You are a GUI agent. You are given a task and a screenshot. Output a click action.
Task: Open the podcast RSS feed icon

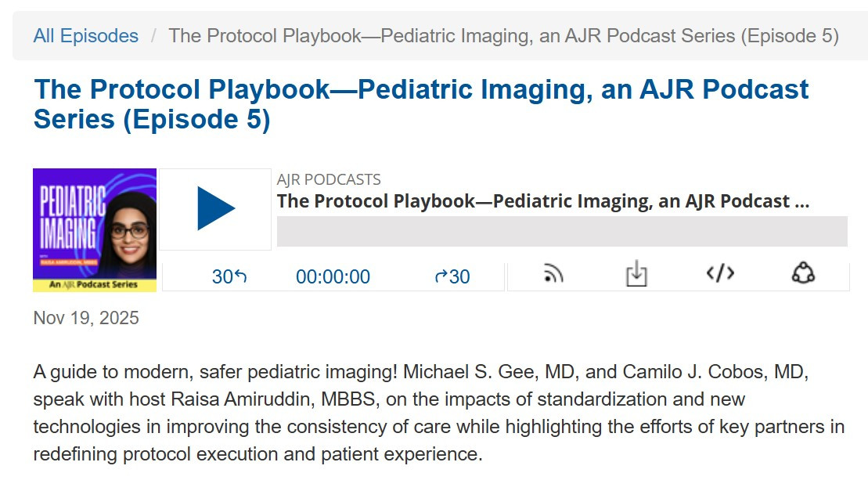553,273
